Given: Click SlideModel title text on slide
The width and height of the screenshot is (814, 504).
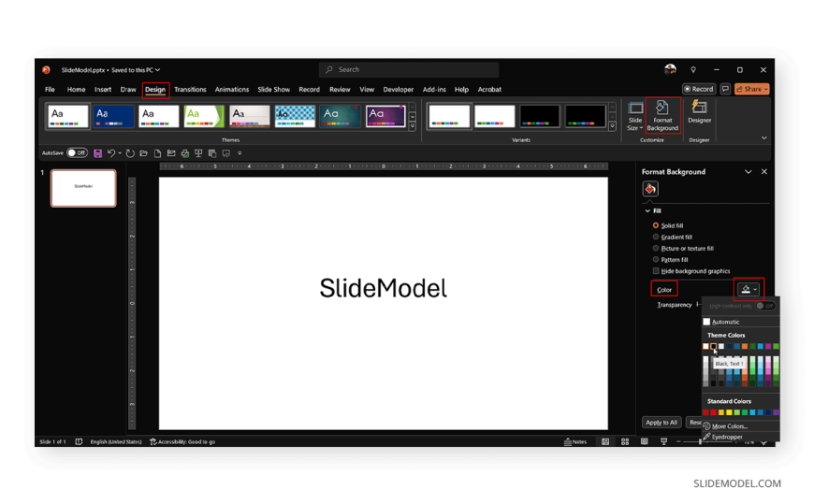Looking at the screenshot, I should coord(383,288).
